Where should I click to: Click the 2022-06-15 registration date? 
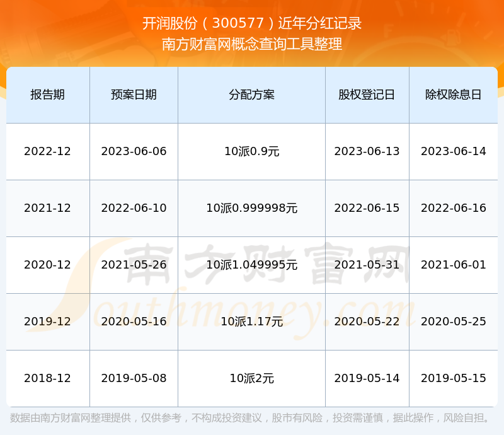367,208
